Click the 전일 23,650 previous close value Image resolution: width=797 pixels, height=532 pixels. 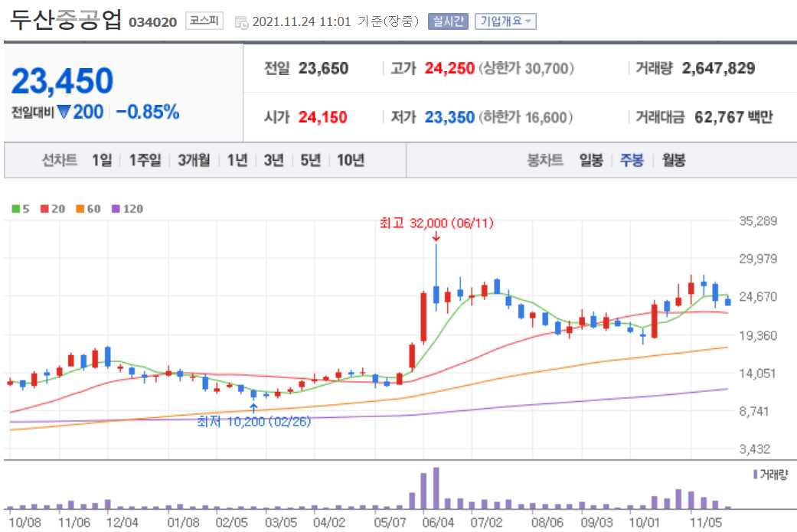(x=323, y=68)
